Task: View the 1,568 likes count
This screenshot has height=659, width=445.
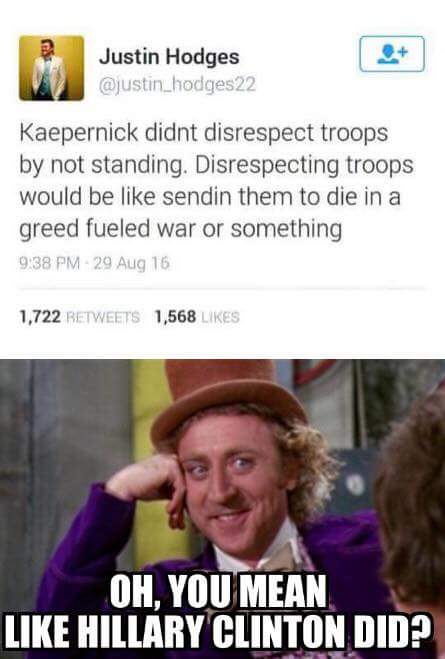Action: (x=197, y=316)
